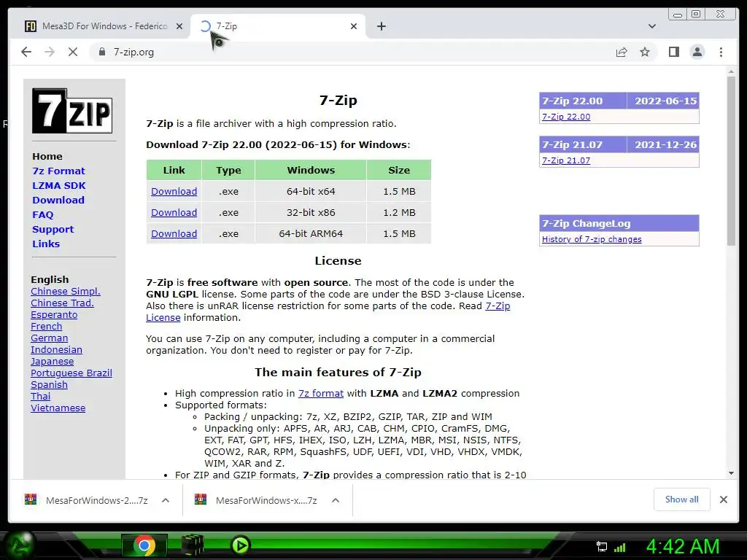This screenshot has height=560, width=747.
Task: Click the first MesaForWindows-2 download file icon
Action: (x=31, y=499)
